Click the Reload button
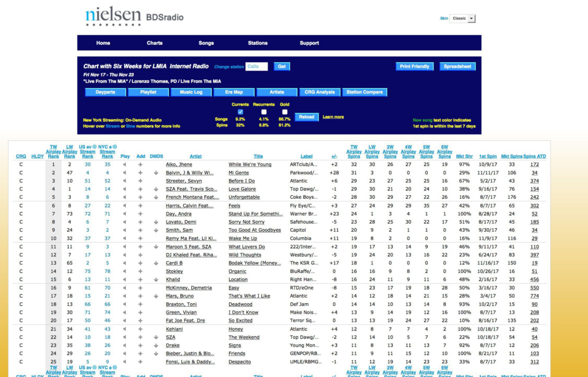This screenshot has height=377, width=588. tap(307, 117)
